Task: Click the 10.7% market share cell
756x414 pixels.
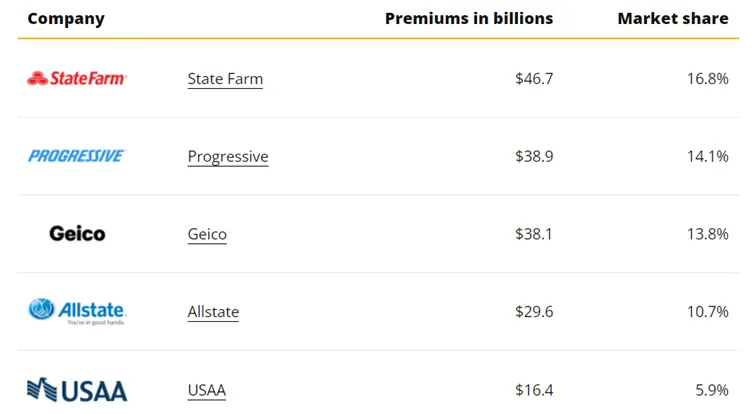Action: tap(708, 312)
